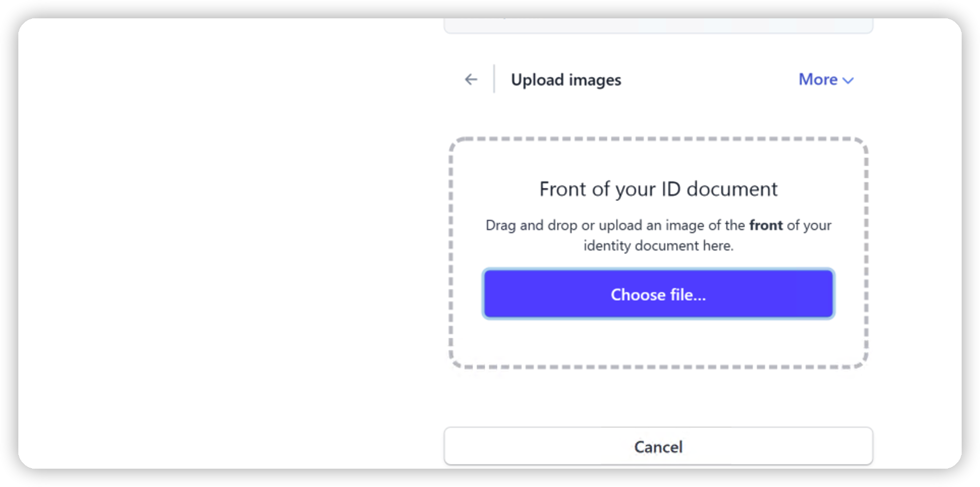The image size is (980, 487).
Task: Click the chevron beside More
Action: click(x=848, y=80)
